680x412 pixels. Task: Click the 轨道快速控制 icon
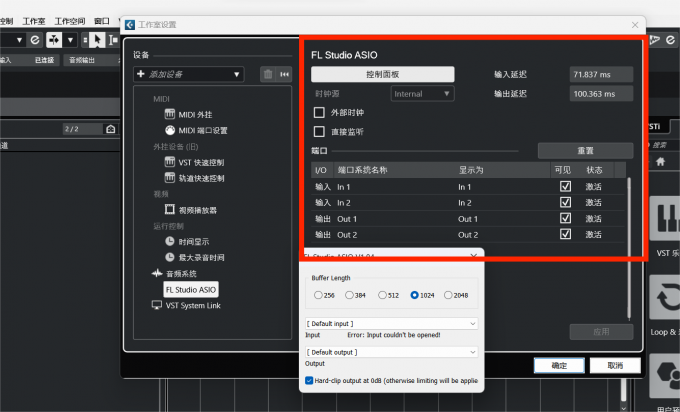(170, 177)
